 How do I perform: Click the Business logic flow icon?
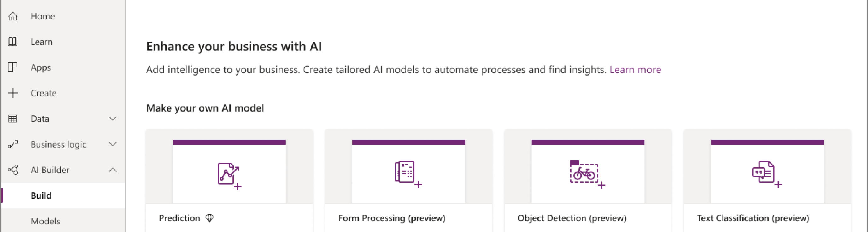pos(13,144)
